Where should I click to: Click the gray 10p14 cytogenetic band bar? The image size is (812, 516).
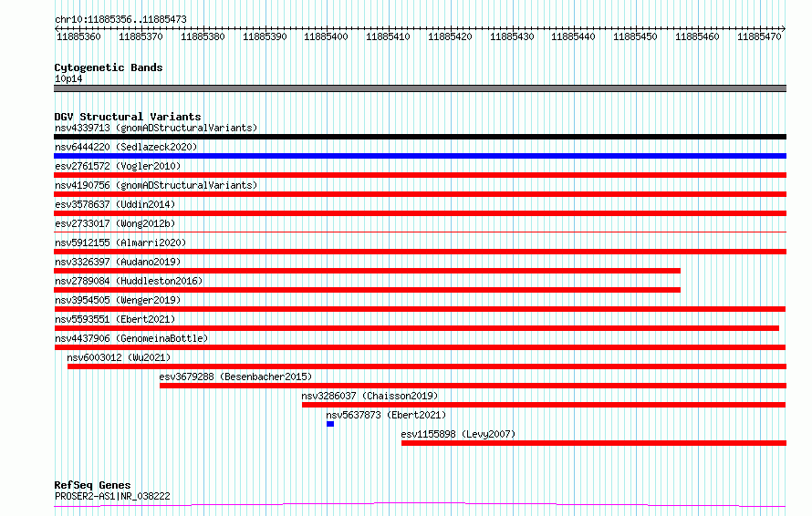point(420,88)
